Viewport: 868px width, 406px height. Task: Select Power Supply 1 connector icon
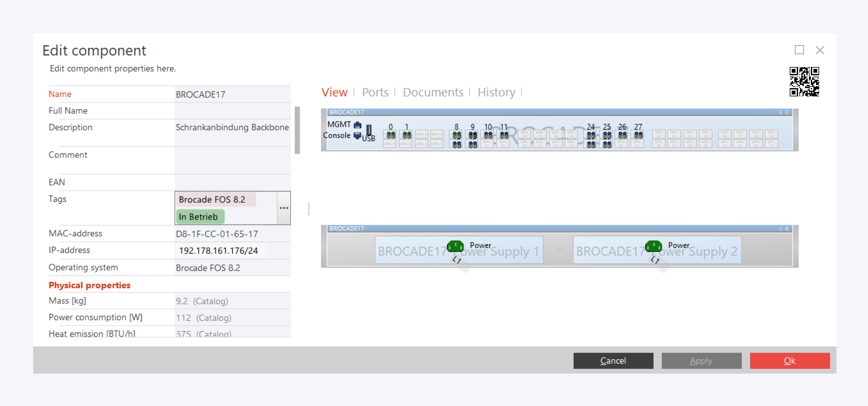[x=455, y=246]
